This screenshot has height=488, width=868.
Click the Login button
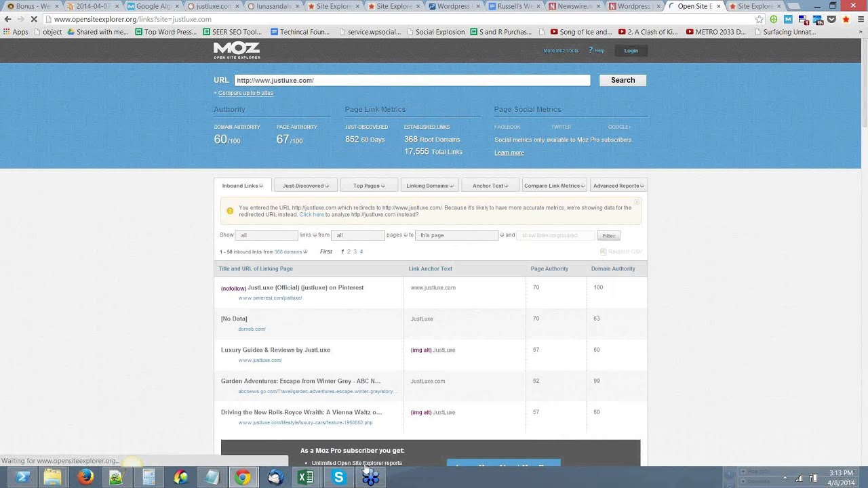(631, 50)
